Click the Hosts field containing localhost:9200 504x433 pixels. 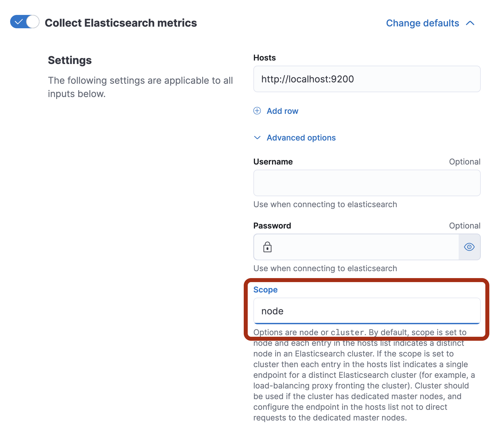[x=367, y=79]
